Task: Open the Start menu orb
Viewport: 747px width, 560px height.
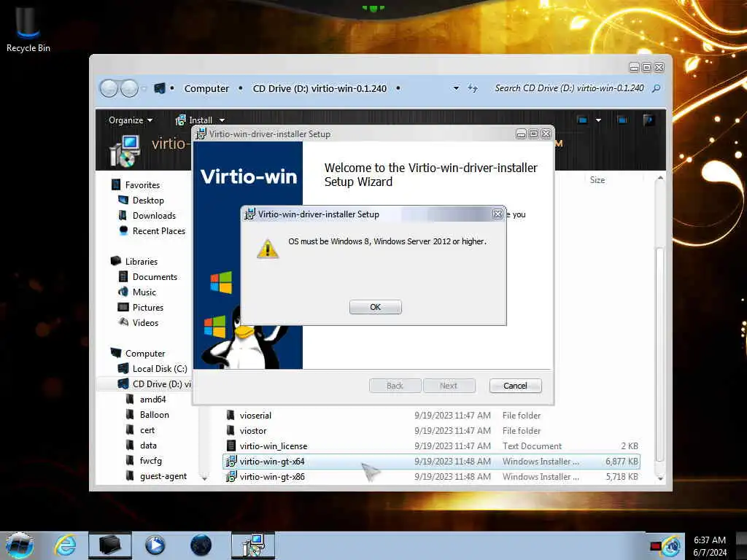Action: click(x=20, y=545)
